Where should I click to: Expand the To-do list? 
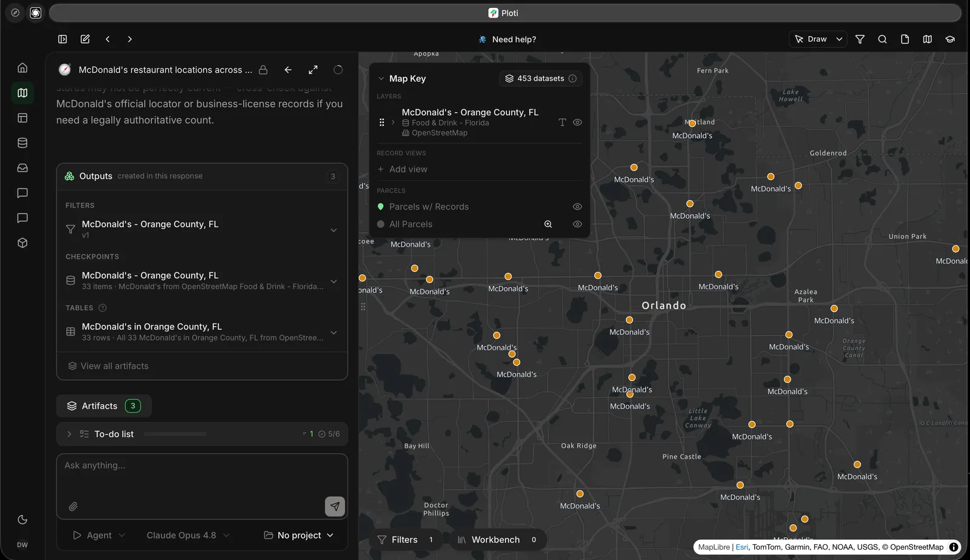pyautogui.click(x=69, y=434)
